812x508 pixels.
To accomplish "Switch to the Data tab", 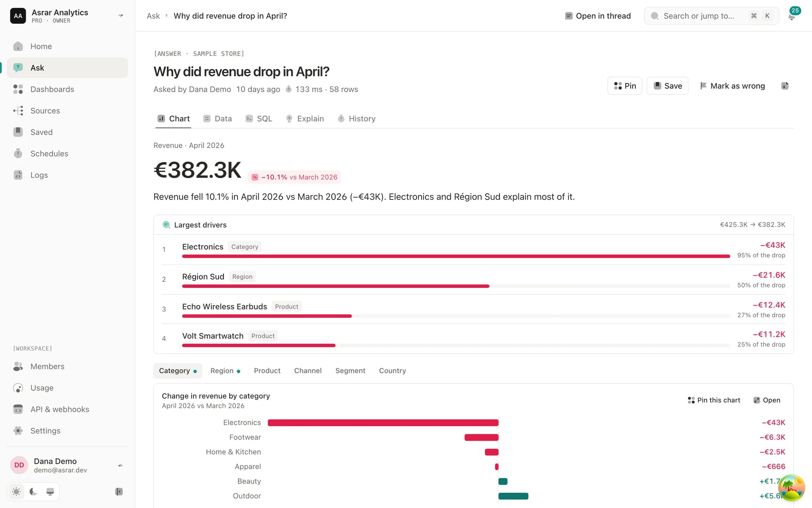I will pos(218,119).
